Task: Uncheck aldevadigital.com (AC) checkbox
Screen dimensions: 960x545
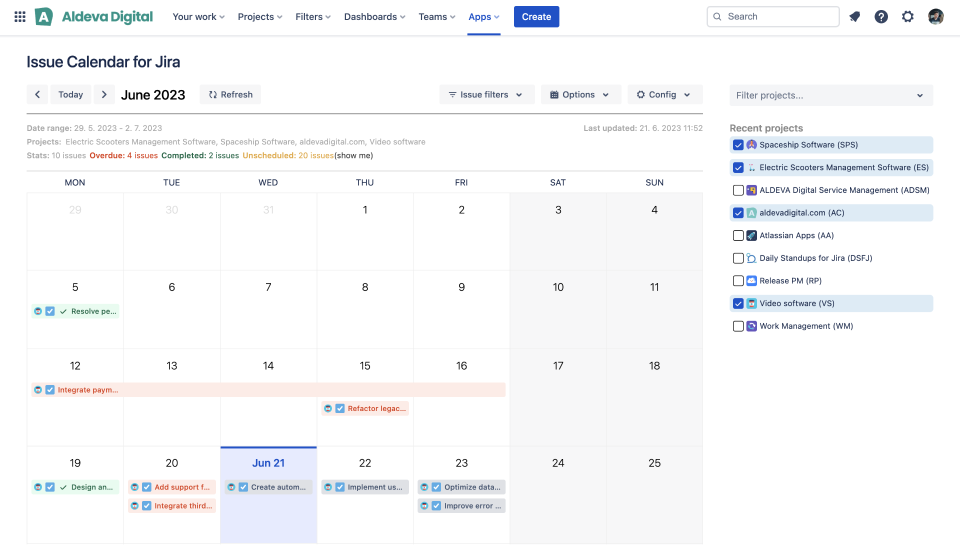Action: pyautogui.click(x=738, y=213)
